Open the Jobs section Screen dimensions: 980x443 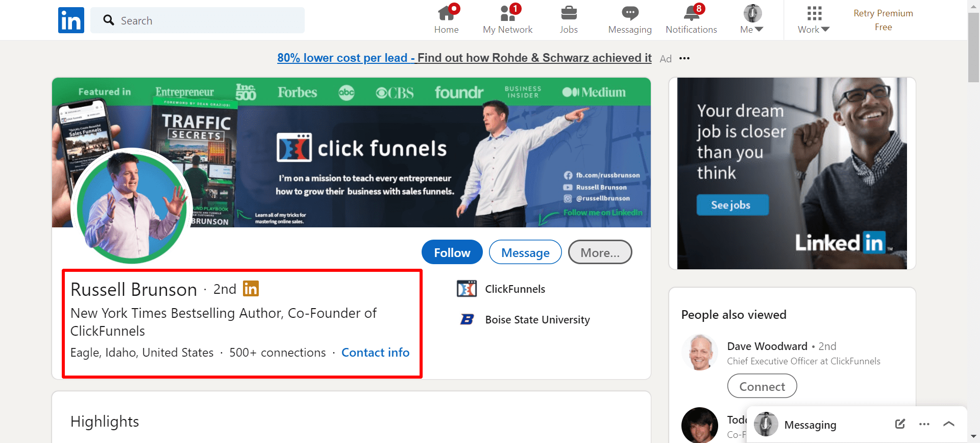click(569, 19)
